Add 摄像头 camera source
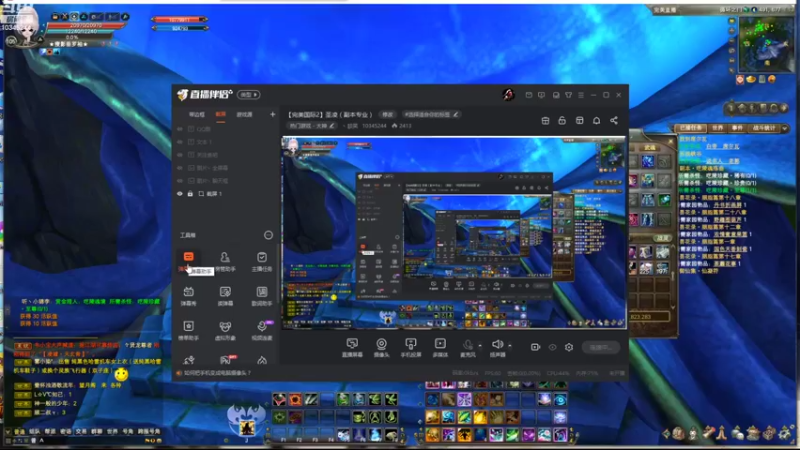The height and width of the screenshot is (450, 800). tap(381, 347)
